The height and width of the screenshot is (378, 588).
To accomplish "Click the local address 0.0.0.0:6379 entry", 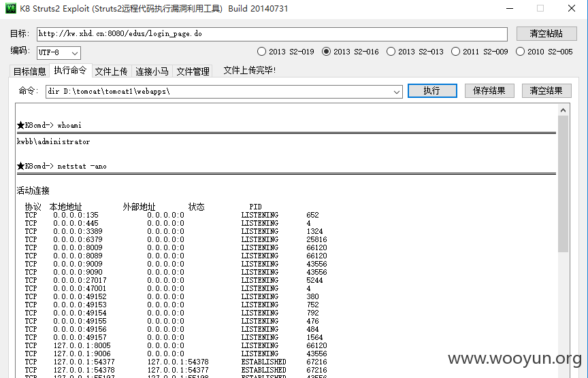I will click(x=78, y=239).
